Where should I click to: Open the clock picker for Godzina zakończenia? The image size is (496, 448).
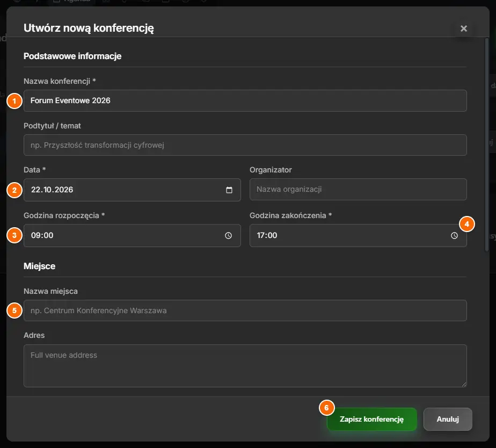pos(454,236)
